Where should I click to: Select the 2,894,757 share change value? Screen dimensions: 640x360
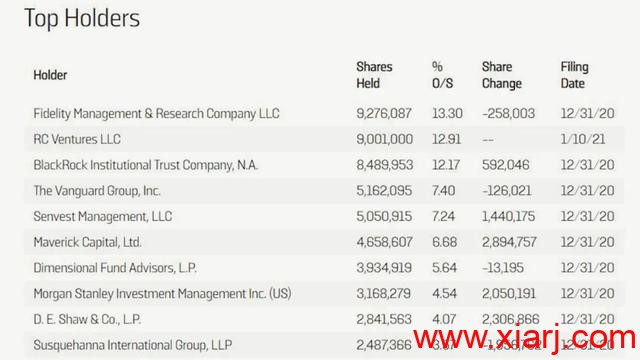tap(509, 242)
